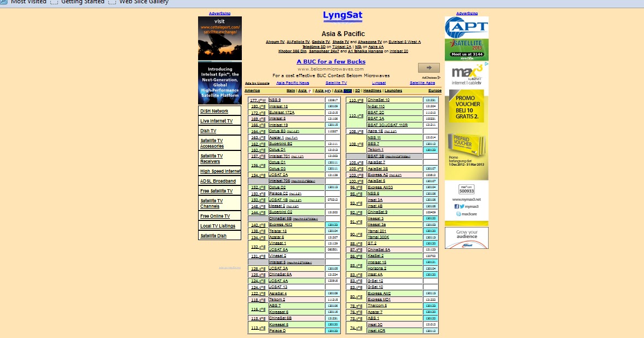The width and height of the screenshot is (644, 338).
Task: Open the APT Satellite 2013 ad banner
Action: point(467,39)
